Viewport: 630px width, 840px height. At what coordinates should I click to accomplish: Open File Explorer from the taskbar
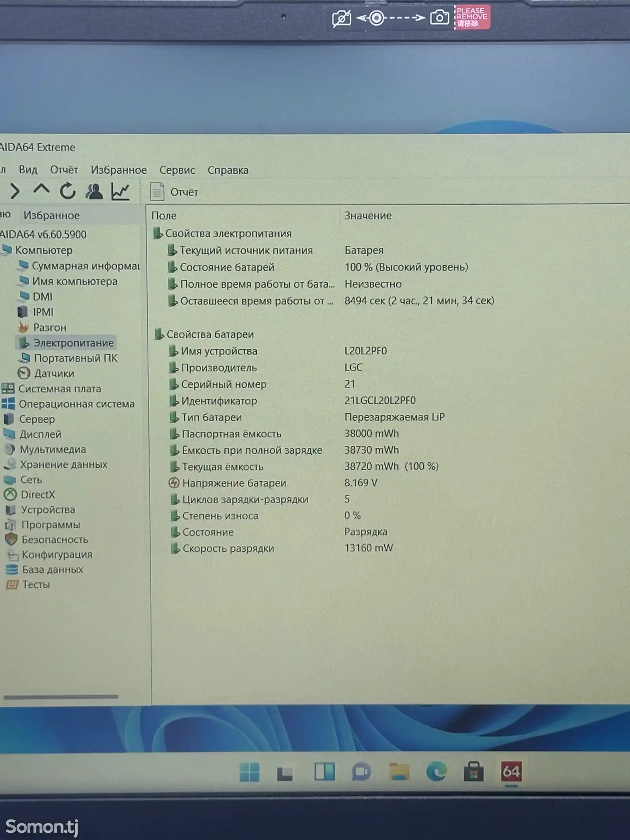pos(399,771)
